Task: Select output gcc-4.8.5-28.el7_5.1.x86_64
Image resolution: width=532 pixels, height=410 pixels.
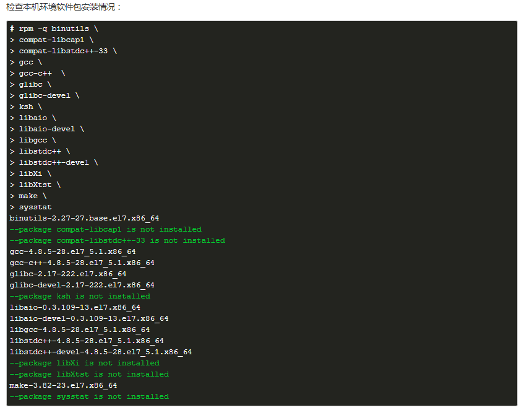Action: 72,252
